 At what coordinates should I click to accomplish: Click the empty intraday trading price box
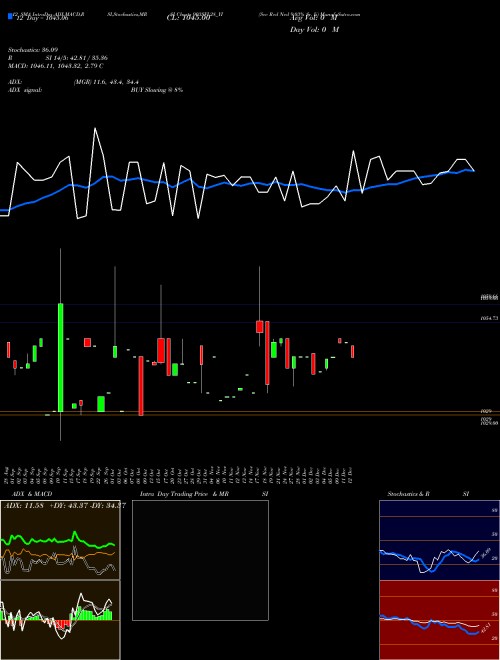tap(200, 560)
